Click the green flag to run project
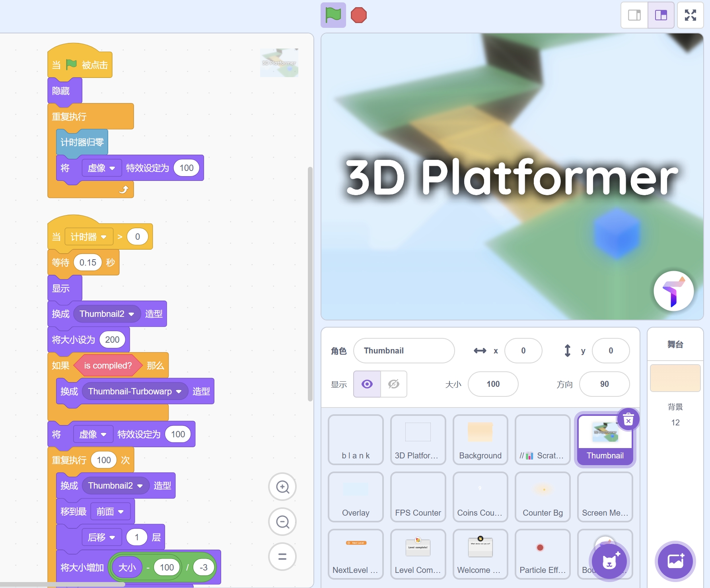The width and height of the screenshot is (710, 588). 333,16
